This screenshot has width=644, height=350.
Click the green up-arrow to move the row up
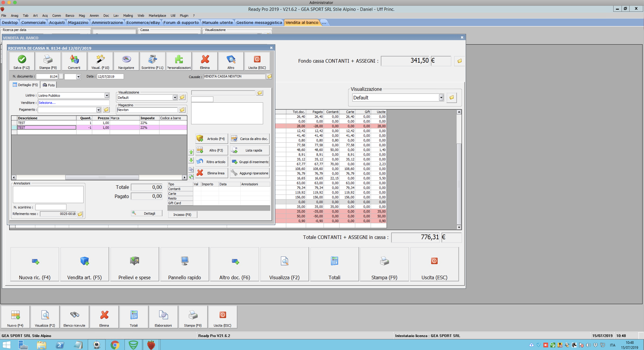tap(191, 152)
